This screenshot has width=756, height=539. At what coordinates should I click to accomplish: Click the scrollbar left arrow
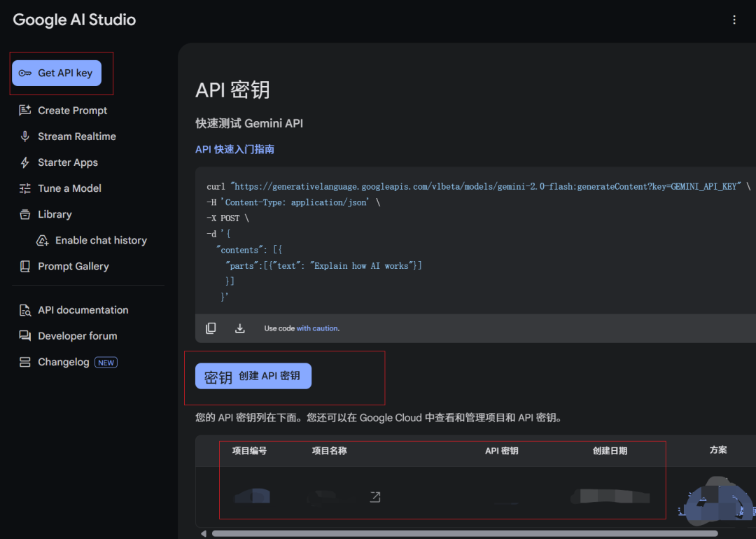(204, 533)
